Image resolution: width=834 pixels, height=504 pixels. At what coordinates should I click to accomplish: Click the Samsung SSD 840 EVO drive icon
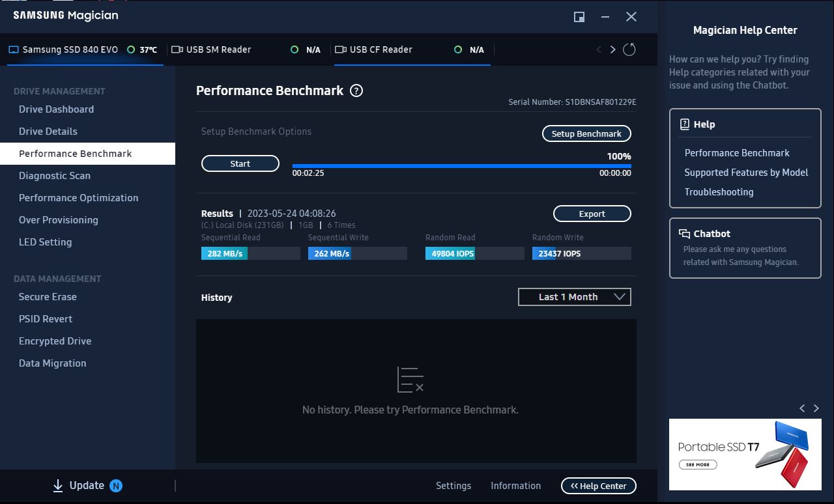click(14, 49)
